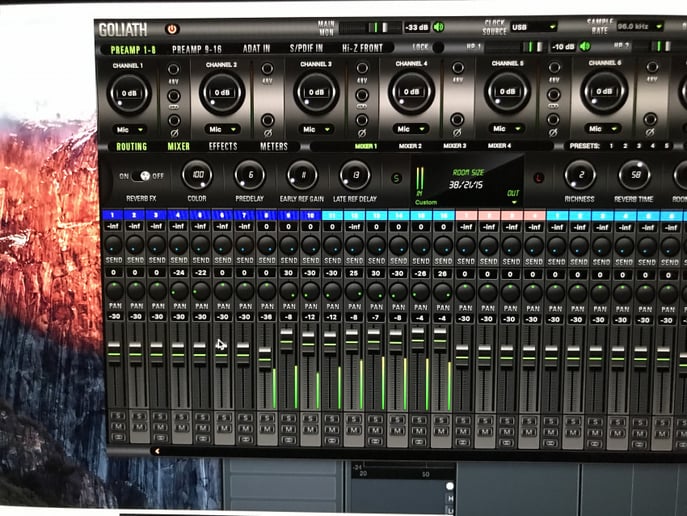Invert phase on preamp Channel 2
687x516 pixels.
[268, 120]
